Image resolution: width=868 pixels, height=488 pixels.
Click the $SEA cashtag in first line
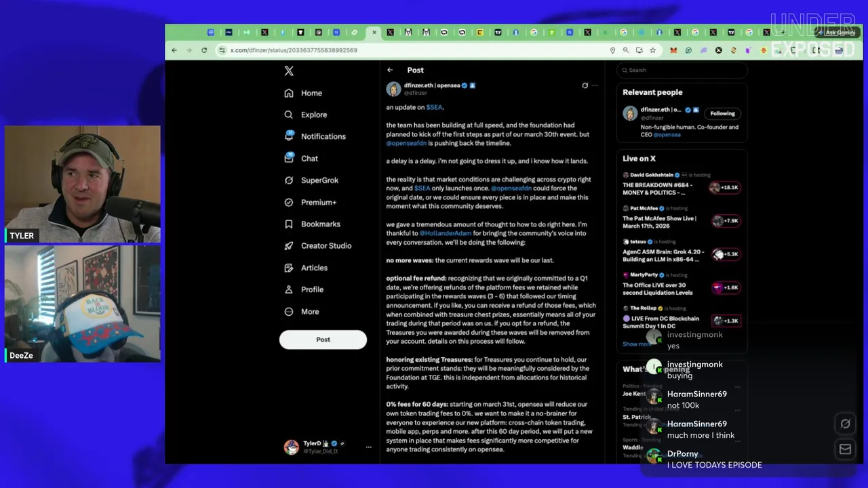434,107
